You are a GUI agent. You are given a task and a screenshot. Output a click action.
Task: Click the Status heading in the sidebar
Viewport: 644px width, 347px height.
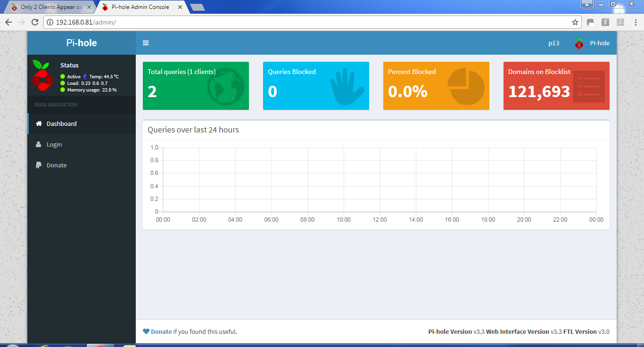point(69,65)
